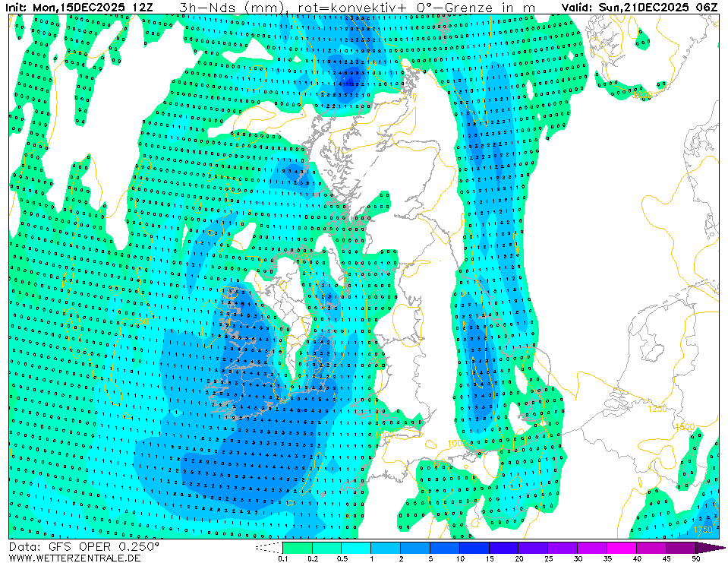Image resolution: width=728 pixels, height=563 pixels.
Task: Click the '3h-Nds (mm)' chart title
Action: [x=230, y=7]
